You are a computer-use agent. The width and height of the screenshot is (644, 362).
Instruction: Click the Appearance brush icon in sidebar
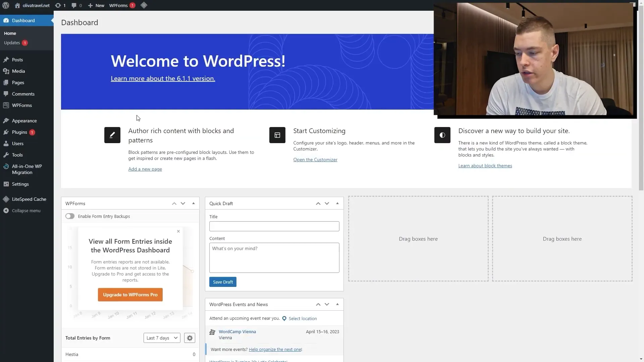6,121
